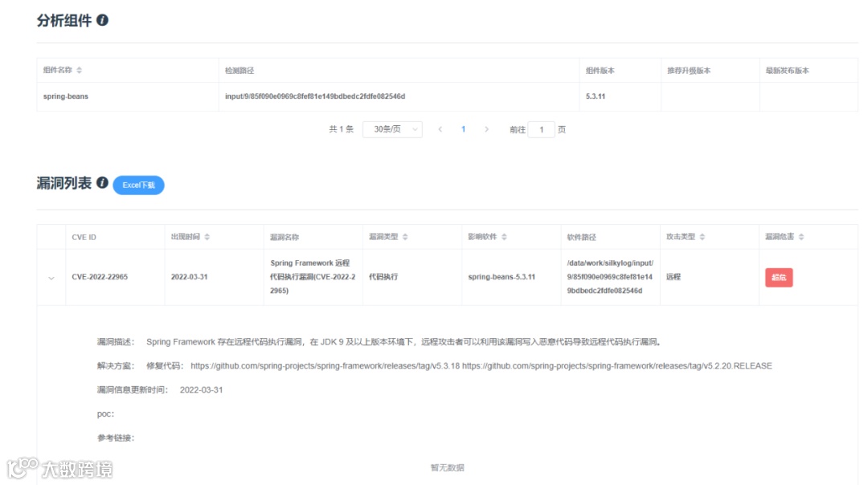Viewport: 868px width, 485px height.
Task: Go to next page arrow
Action: (486, 129)
